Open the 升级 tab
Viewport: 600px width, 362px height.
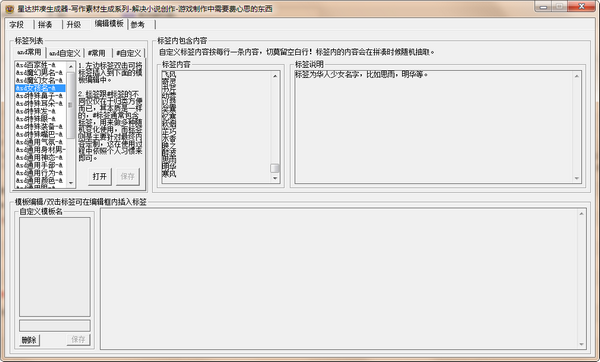(73, 24)
